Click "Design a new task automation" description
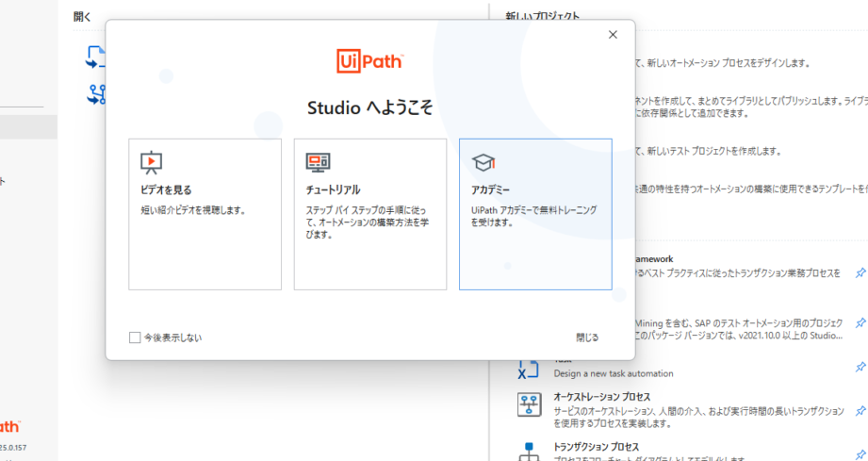The image size is (868, 461). (x=613, y=373)
